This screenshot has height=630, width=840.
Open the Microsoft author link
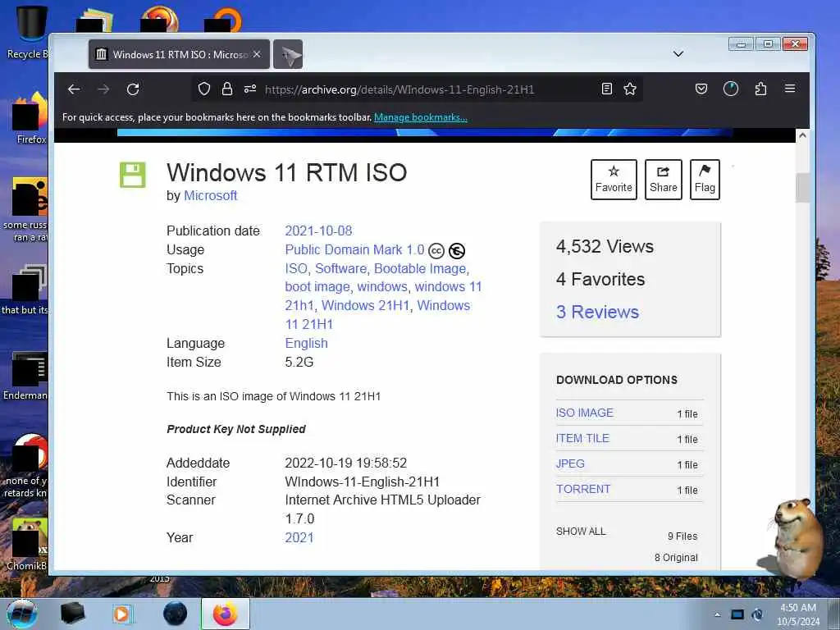pyautogui.click(x=211, y=195)
